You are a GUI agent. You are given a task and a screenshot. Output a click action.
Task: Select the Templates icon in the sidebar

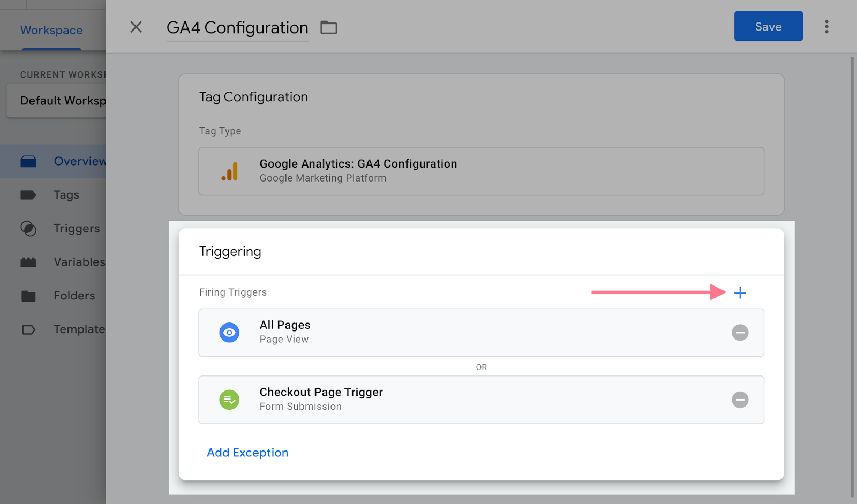click(x=29, y=329)
